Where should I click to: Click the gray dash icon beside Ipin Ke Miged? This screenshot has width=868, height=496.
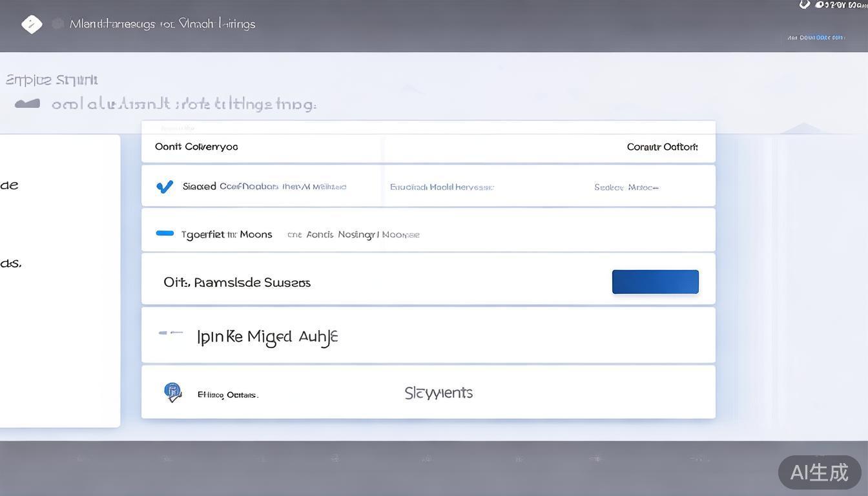[171, 333]
